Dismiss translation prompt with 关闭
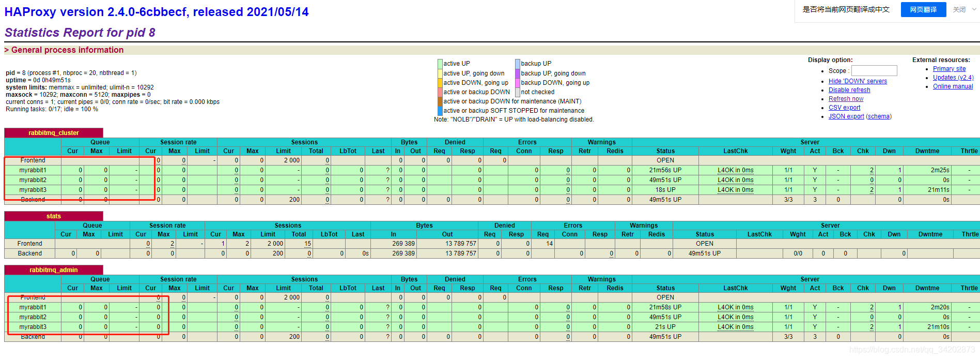The image size is (980, 359). [959, 10]
